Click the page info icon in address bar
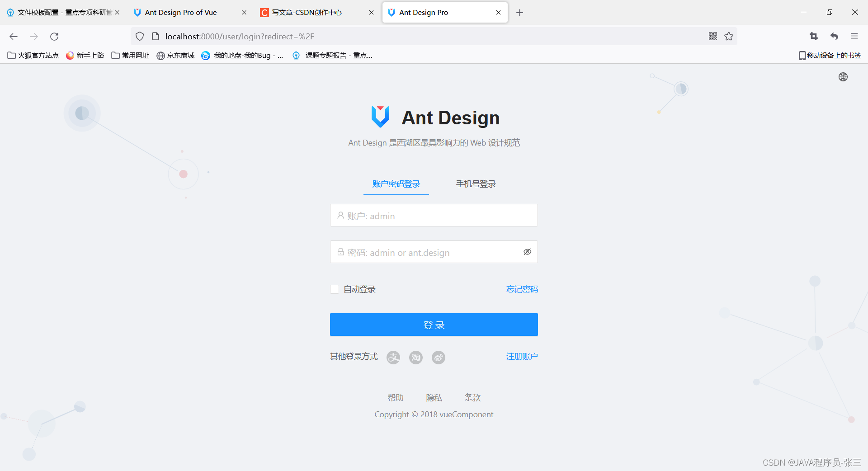The image size is (868, 471). [x=156, y=36]
